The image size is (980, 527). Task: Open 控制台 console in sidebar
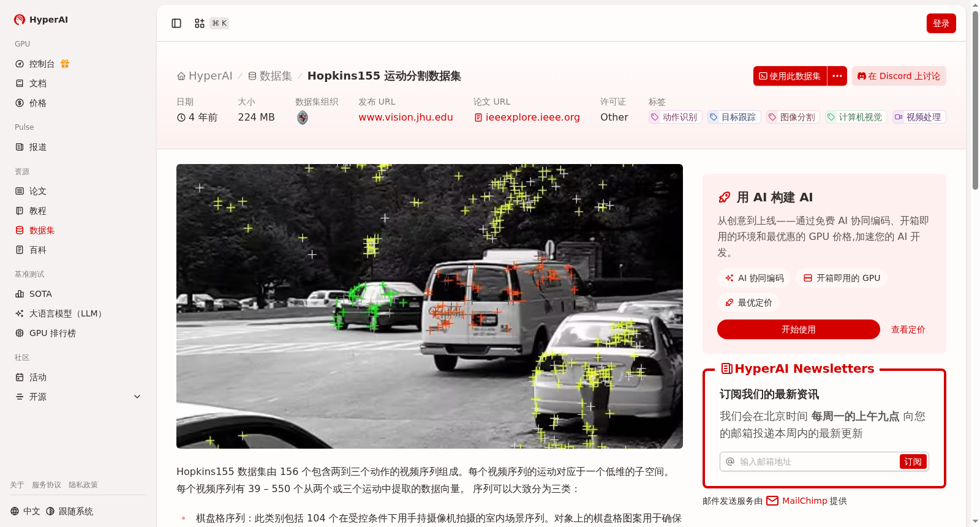pyautogui.click(x=42, y=64)
